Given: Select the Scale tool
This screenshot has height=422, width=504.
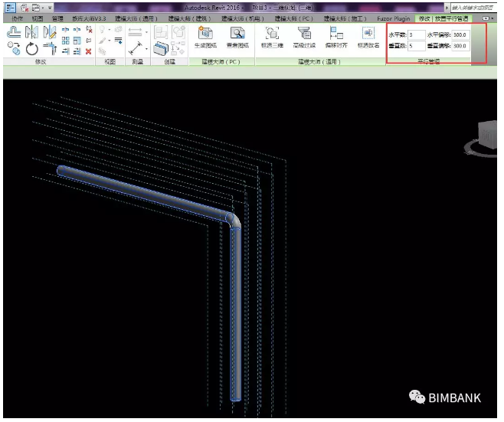Looking at the screenshot, I should click(77, 41).
